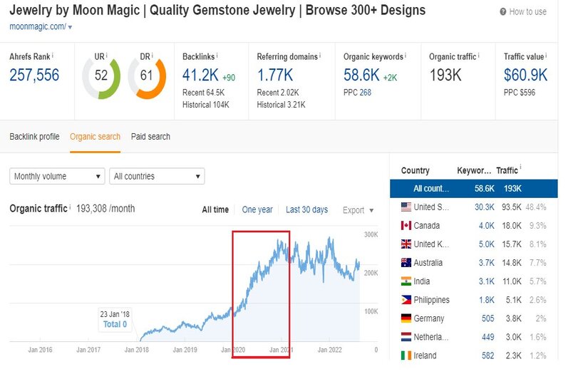This screenshot has width=588, height=374.
Task: Click the info icon beside Traffic value
Action: click(546, 56)
